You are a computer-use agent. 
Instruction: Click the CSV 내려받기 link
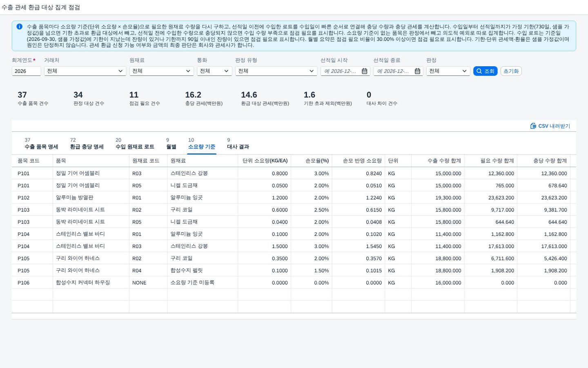[x=550, y=126]
